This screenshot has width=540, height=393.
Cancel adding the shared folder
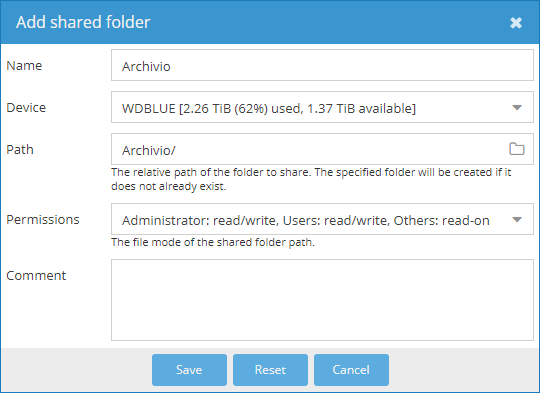351,370
